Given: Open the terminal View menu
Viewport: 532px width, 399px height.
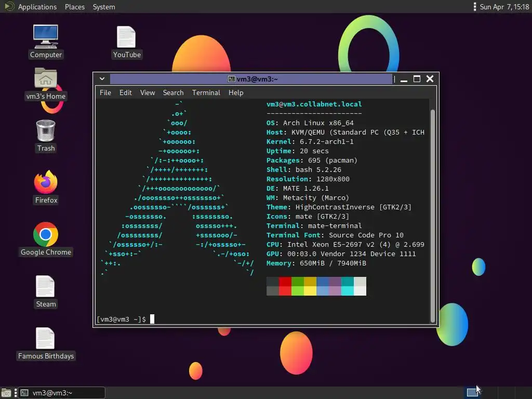Looking at the screenshot, I should click(x=148, y=92).
